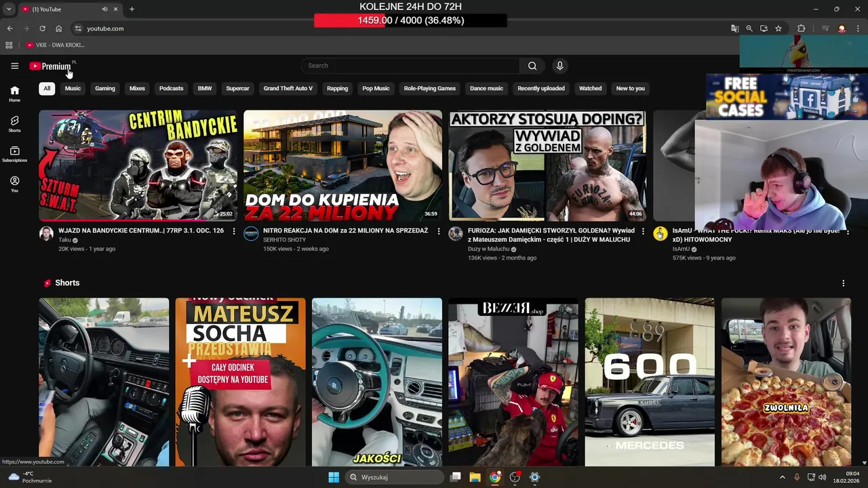Click the browser home button
The image size is (868, 488).
[x=58, y=28]
